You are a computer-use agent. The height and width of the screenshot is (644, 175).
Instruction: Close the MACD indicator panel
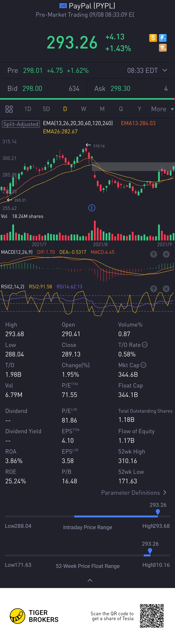click(166, 254)
